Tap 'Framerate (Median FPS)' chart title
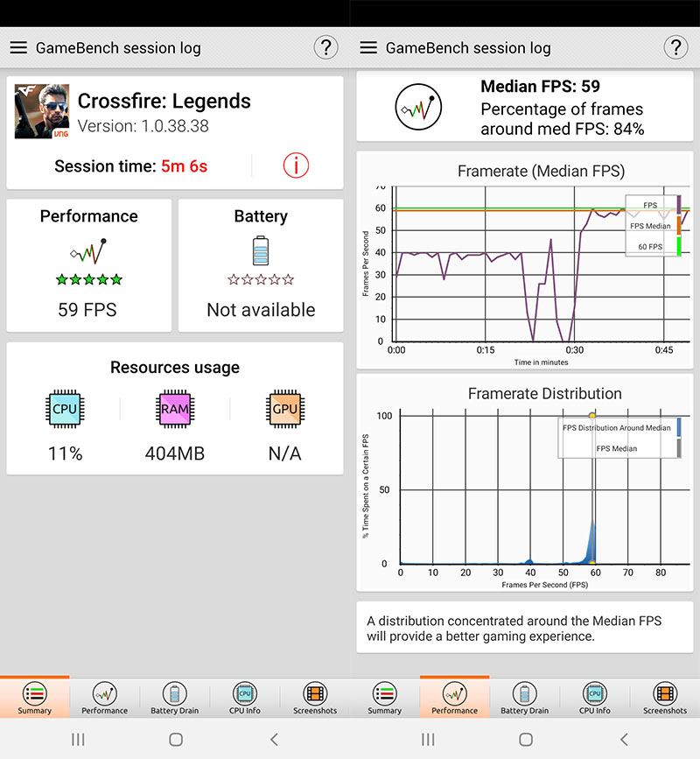This screenshot has height=759, width=700. tap(541, 171)
